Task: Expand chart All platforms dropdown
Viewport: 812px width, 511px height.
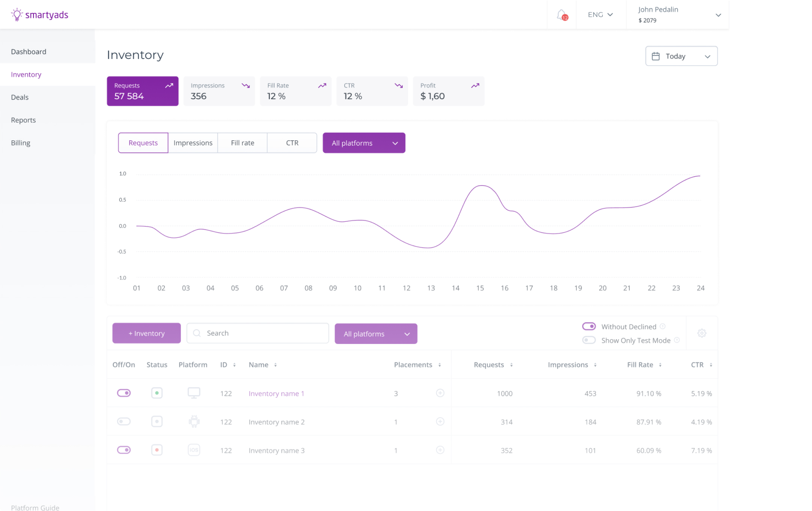Action: tap(363, 143)
